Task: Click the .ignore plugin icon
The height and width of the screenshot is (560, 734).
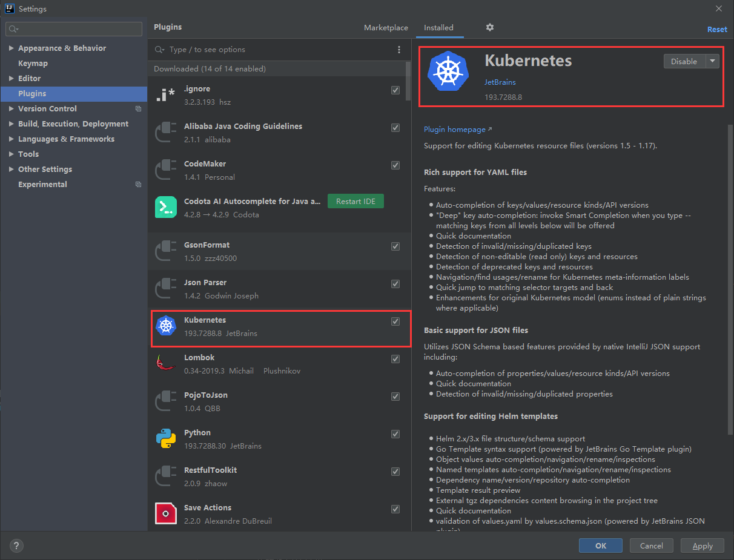Action: 166,95
